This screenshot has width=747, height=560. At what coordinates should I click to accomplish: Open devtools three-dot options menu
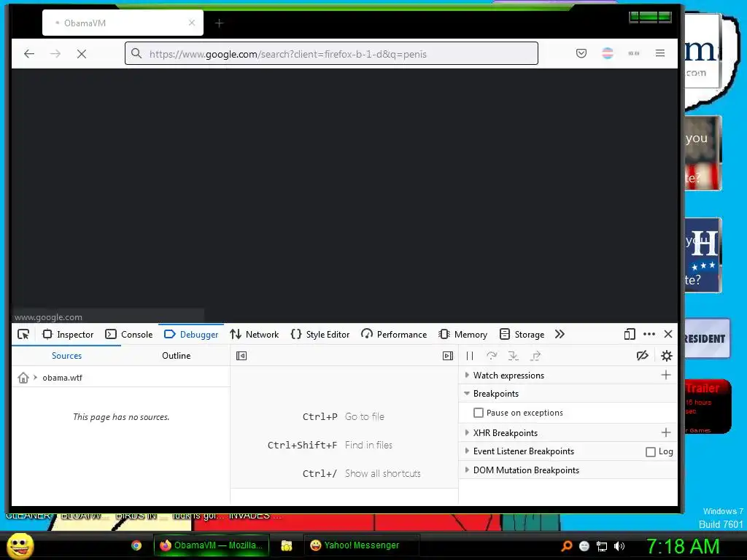tap(649, 334)
